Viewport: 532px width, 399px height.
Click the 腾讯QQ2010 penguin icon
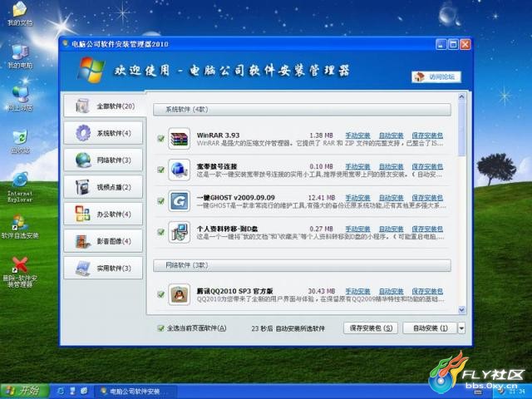pos(180,294)
